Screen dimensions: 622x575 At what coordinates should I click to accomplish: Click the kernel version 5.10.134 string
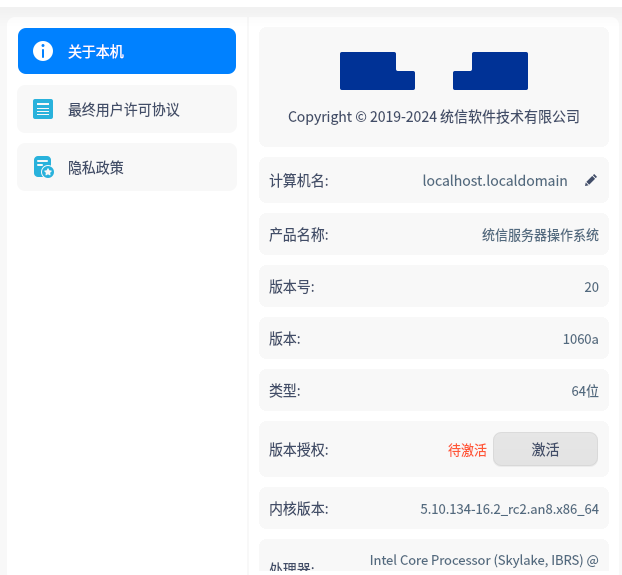pos(509,509)
